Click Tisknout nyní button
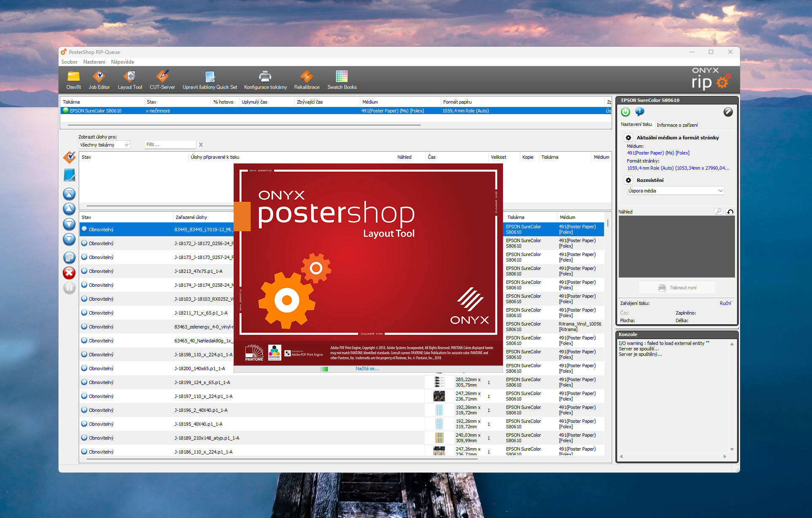The image size is (812, 518). click(677, 288)
